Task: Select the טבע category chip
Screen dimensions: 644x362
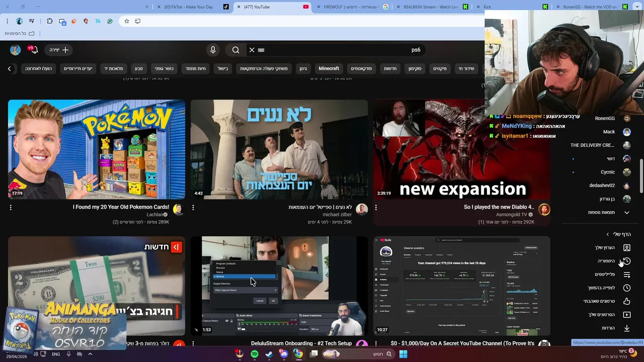Action: click(139, 68)
